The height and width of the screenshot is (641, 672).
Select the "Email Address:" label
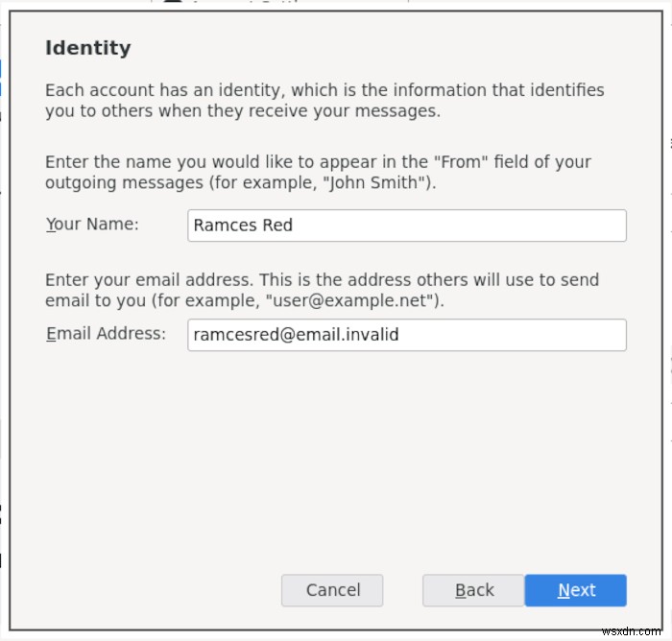106,333
